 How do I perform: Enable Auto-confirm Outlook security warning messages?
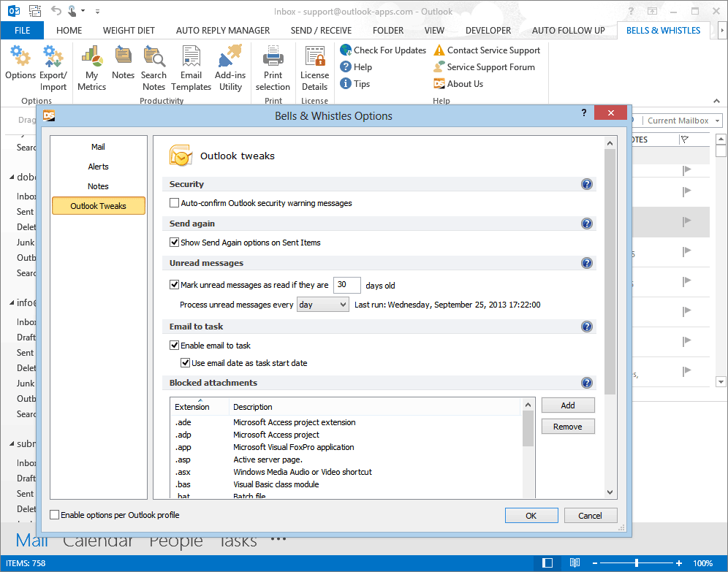[x=174, y=203]
